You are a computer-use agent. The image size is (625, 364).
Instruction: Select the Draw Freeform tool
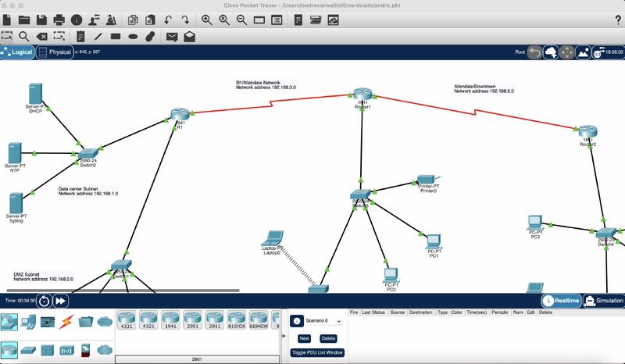pos(150,37)
